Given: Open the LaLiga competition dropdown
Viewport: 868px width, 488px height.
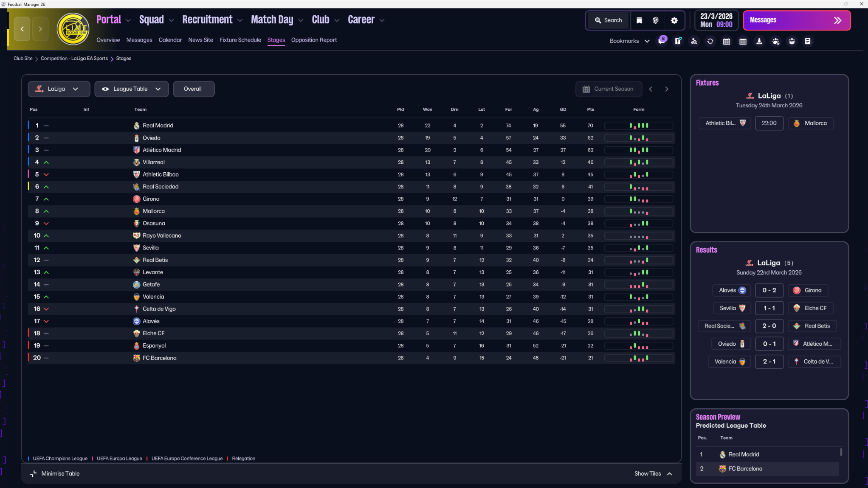Looking at the screenshot, I should point(59,89).
